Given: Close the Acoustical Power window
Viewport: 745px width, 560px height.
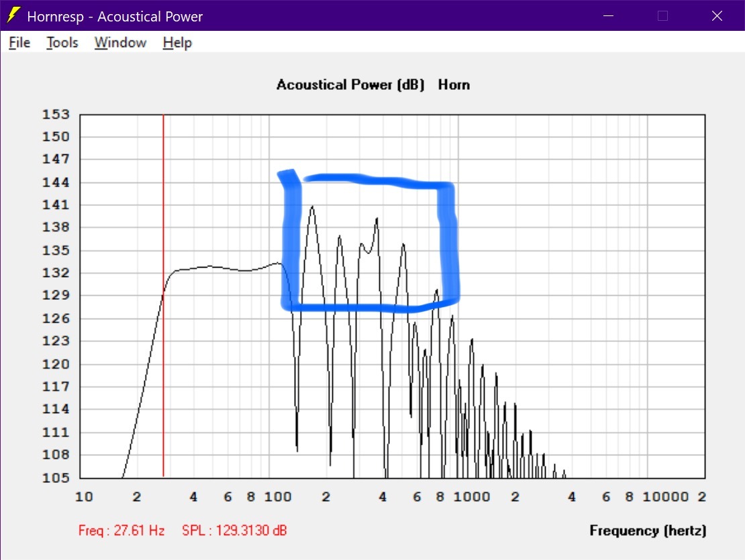Looking at the screenshot, I should tap(717, 15).
